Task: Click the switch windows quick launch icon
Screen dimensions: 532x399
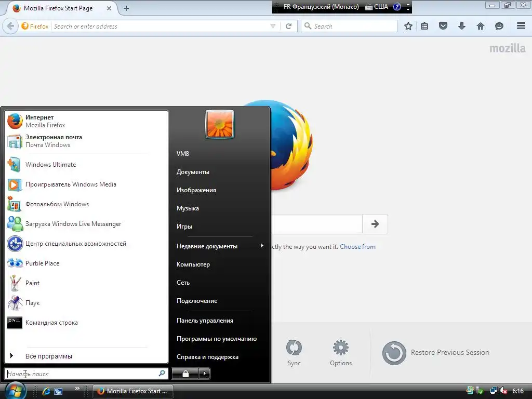Action: point(58,391)
